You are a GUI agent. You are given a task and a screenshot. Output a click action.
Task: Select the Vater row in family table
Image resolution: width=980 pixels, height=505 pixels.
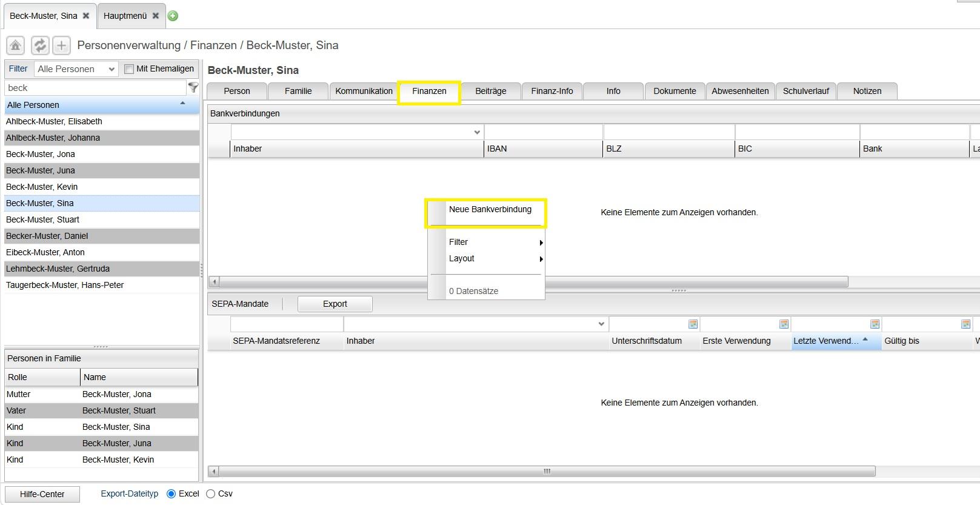(x=102, y=410)
